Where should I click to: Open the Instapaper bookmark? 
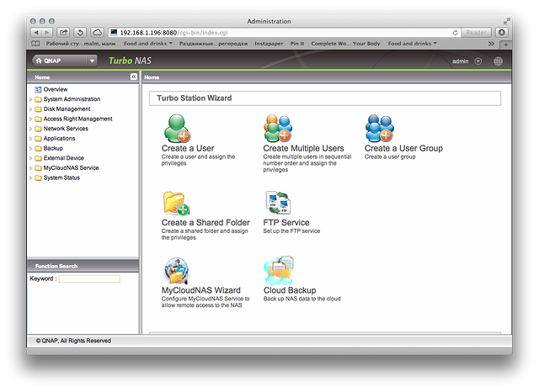tap(269, 44)
